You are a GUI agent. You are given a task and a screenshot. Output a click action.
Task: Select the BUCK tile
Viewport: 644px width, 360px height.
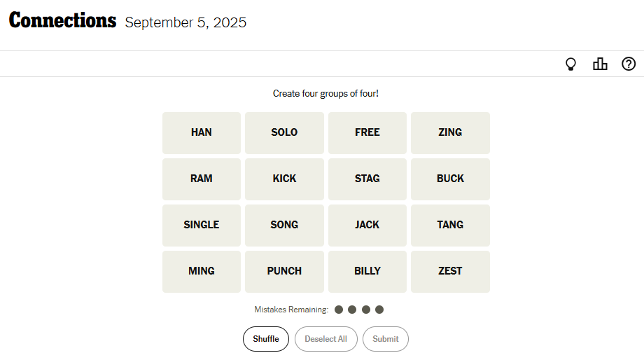(450, 179)
